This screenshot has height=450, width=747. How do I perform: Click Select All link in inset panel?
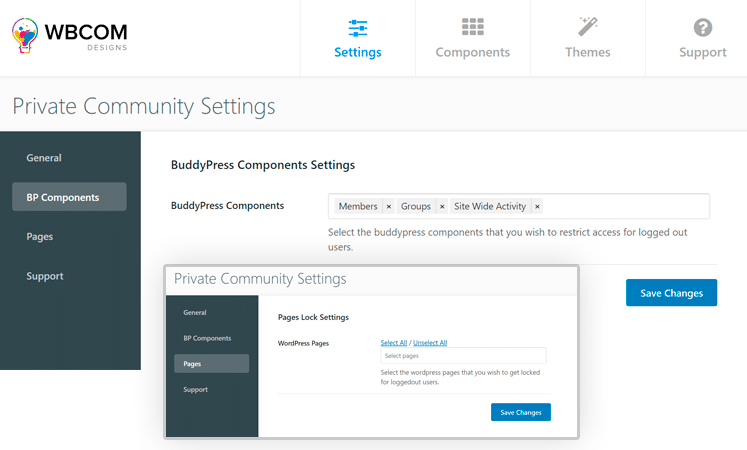[394, 343]
